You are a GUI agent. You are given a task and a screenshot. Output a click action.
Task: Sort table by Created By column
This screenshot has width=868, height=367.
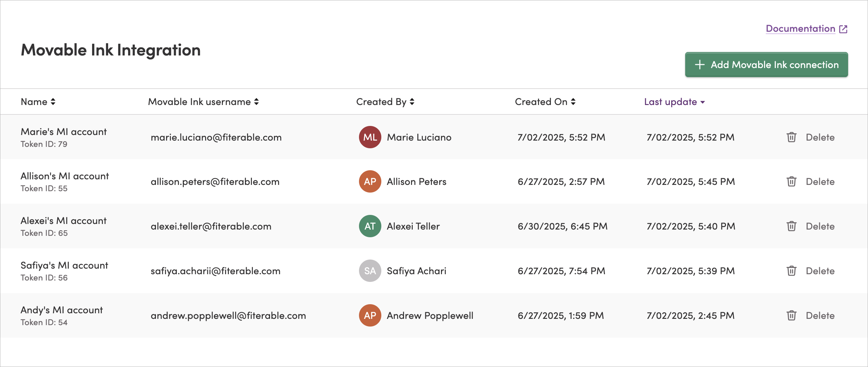point(385,102)
